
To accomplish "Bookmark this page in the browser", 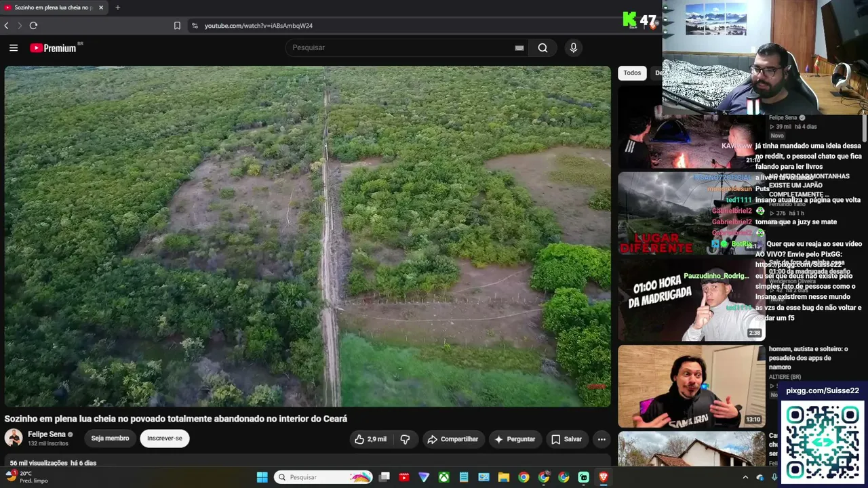I will [x=177, y=26].
